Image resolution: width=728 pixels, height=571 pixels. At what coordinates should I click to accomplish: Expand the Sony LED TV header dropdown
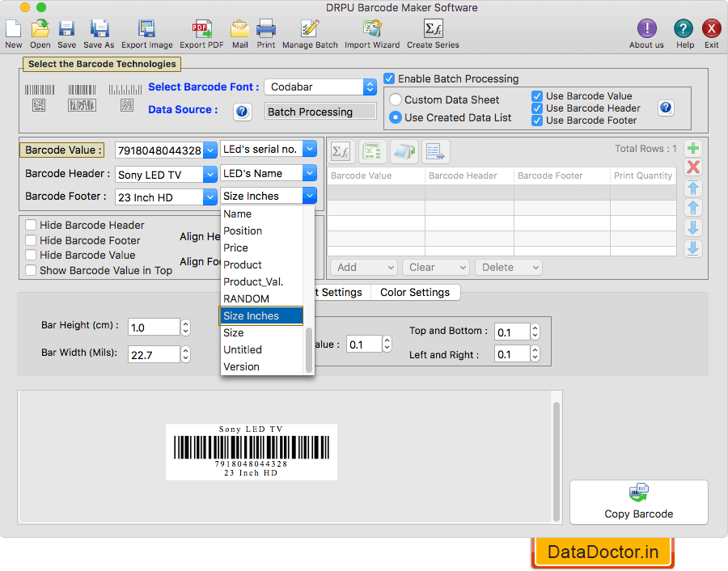pyautogui.click(x=210, y=175)
